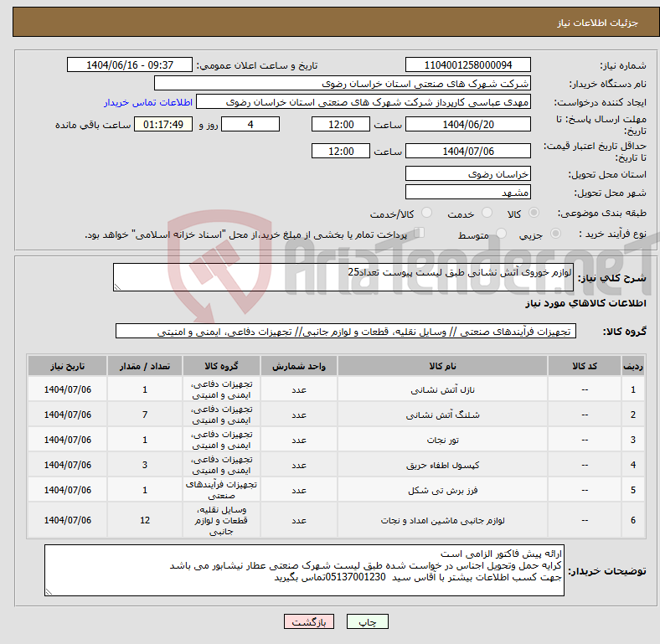Click the چاپ print button
Viewport: 660px width, 644px height.
(x=367, y=621)
